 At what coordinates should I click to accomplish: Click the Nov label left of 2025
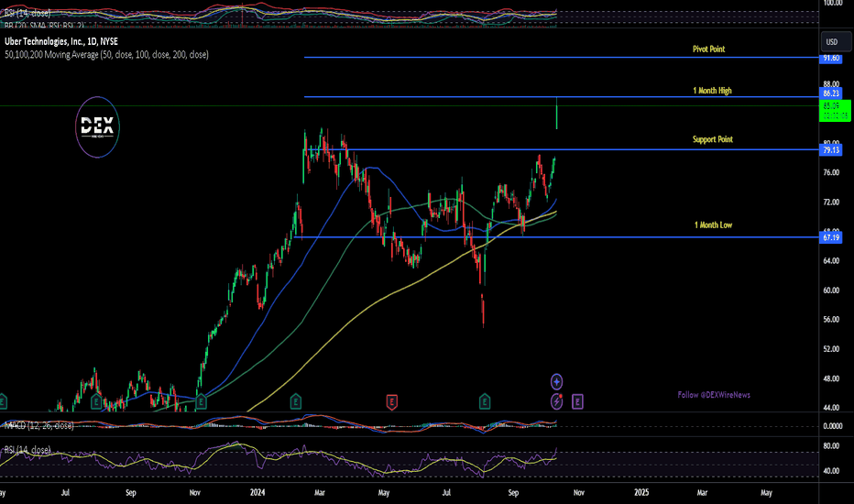coord(578,493)
